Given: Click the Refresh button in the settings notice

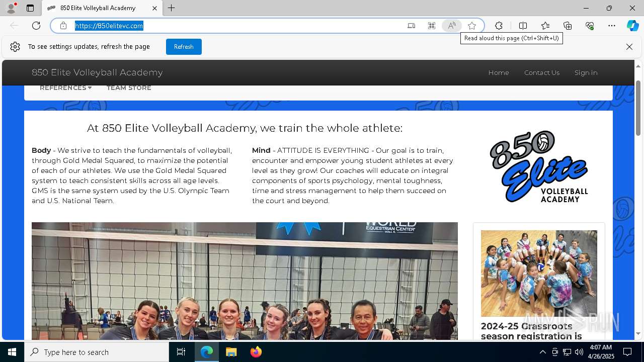Looking at the screenshot, I should (x=184, y=47).
